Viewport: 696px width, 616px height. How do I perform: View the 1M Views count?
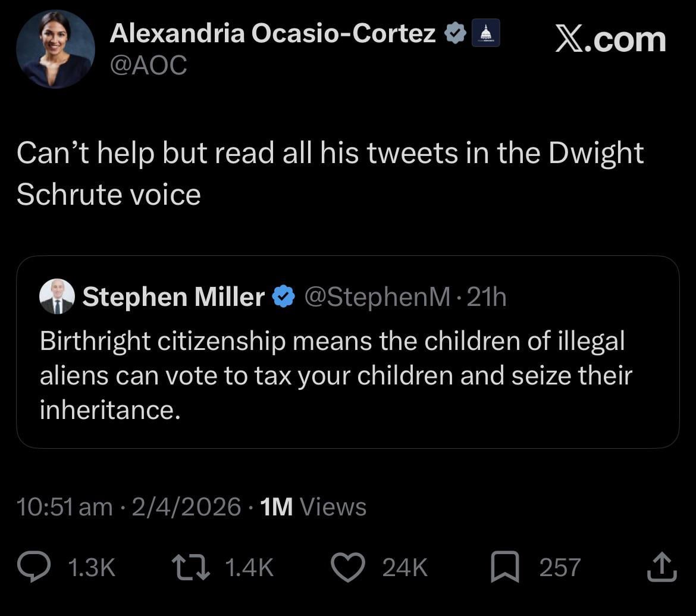313,507
